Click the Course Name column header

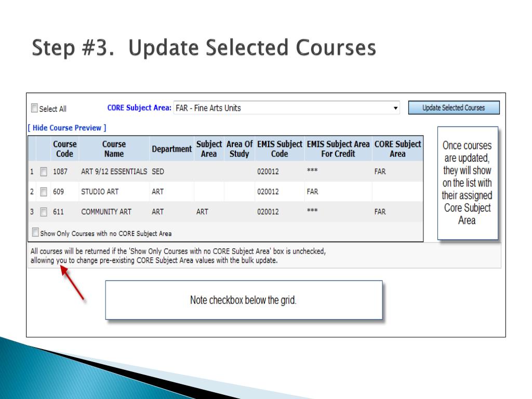[114, 149]
